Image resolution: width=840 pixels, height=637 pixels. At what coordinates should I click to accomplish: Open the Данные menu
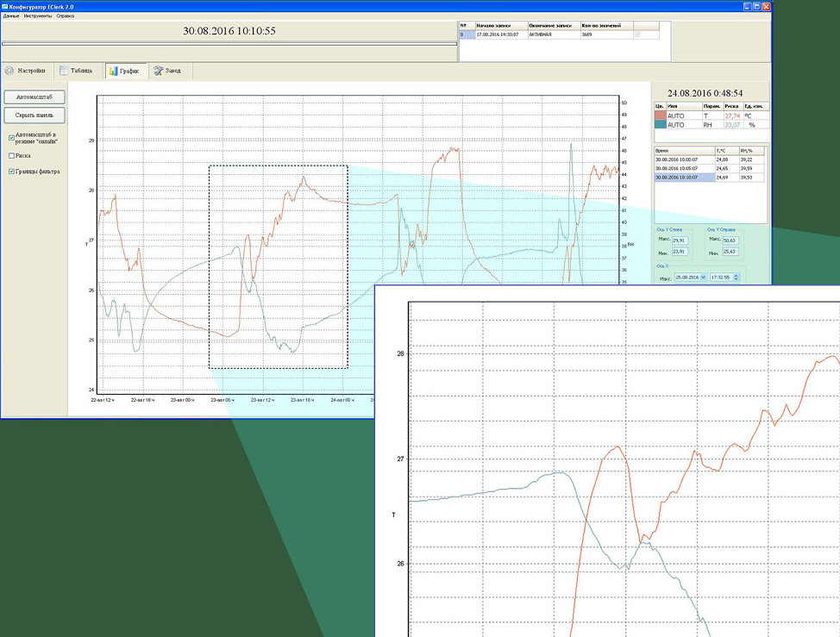(x=10, y=16)
